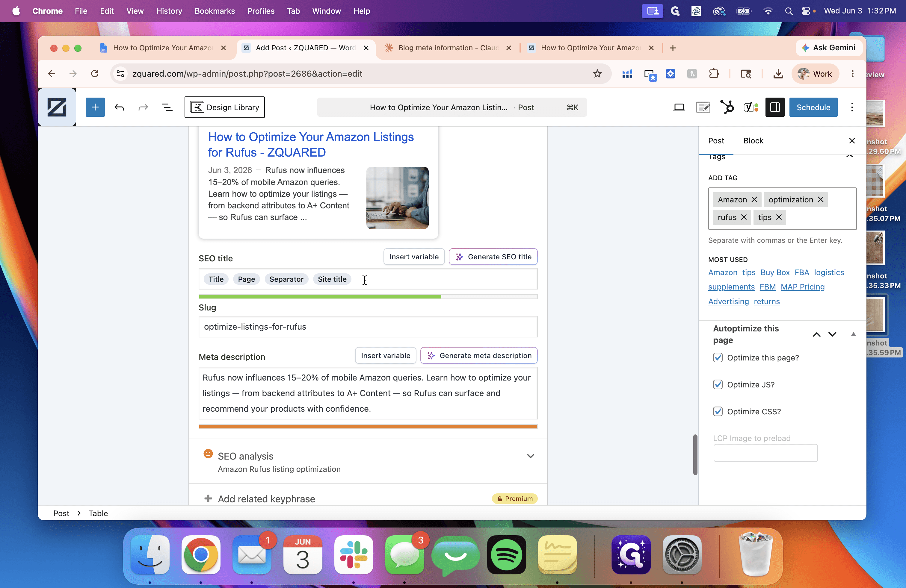Click Generate meta description button
This screenshot has width=906, height=588.
(479, 356)
